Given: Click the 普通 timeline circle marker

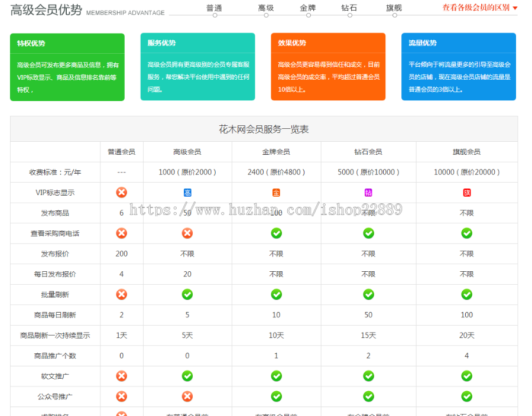Looking at the screenshot, I should tap(215, 15).
